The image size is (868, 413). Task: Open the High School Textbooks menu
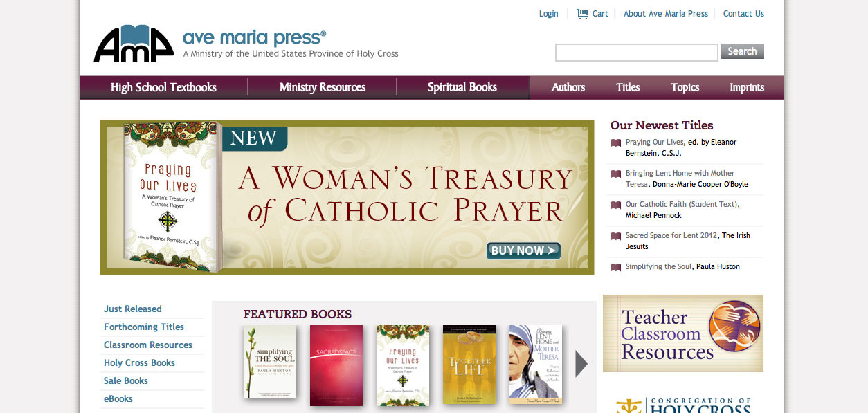click(163, 87)
